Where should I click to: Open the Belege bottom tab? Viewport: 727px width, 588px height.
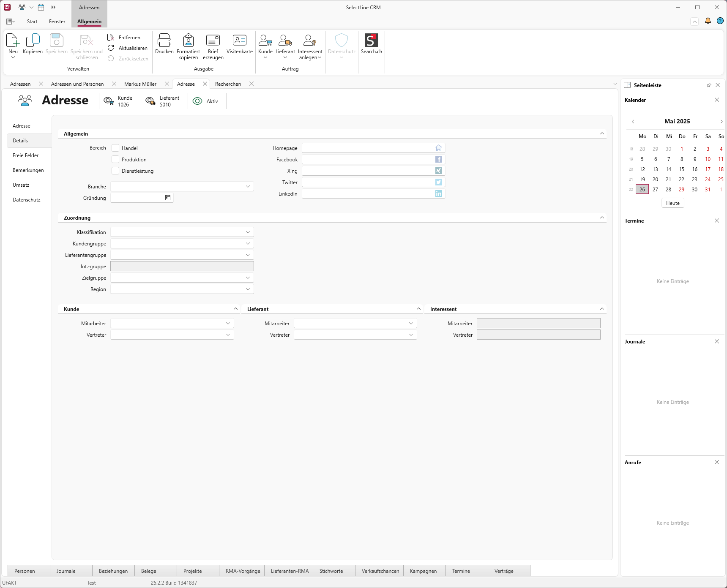point(149,571)
